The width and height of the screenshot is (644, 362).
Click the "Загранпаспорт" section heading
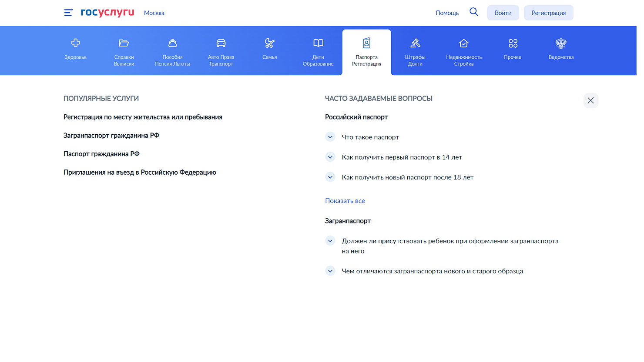[x=348, y=221]
